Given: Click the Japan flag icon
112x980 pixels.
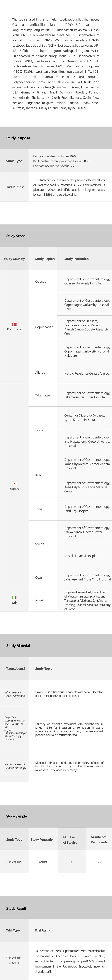Looking at the screenshot, I should coord(14,484).
